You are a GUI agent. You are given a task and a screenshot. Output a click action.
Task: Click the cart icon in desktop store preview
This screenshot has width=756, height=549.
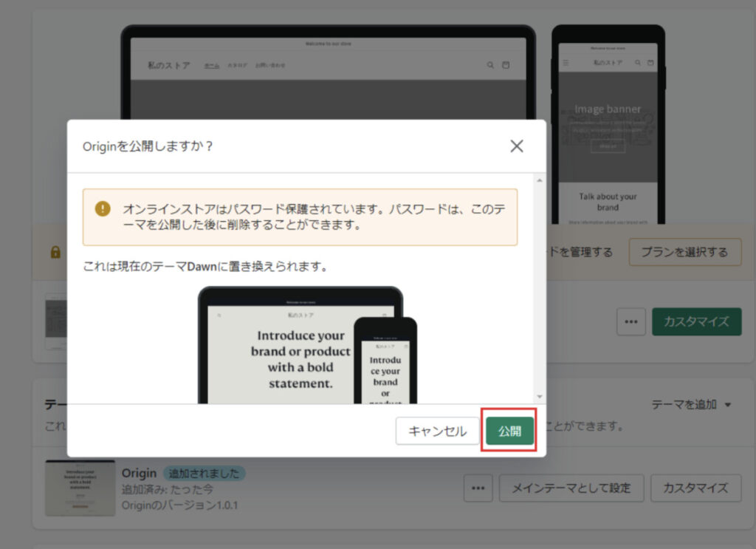click(x=506, y=66)
